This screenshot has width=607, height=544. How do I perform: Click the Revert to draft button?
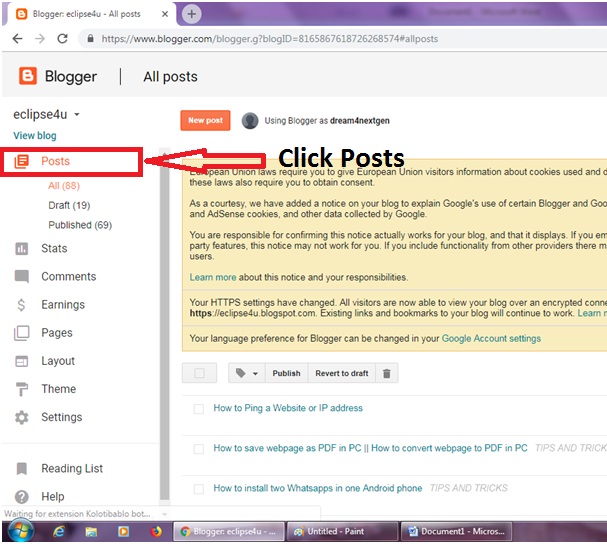342,373
